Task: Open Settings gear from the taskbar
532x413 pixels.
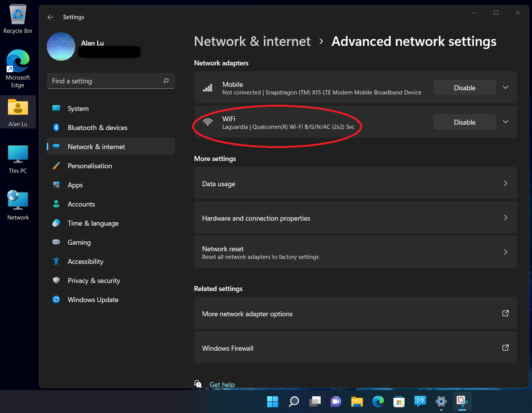Action: [441, 402]
